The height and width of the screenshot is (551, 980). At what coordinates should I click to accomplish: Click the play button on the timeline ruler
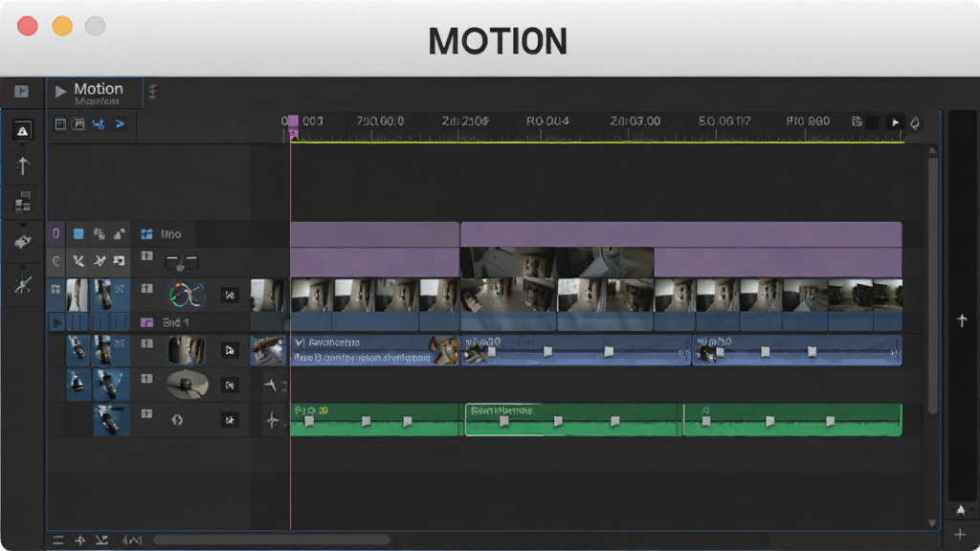coord(895,122)
